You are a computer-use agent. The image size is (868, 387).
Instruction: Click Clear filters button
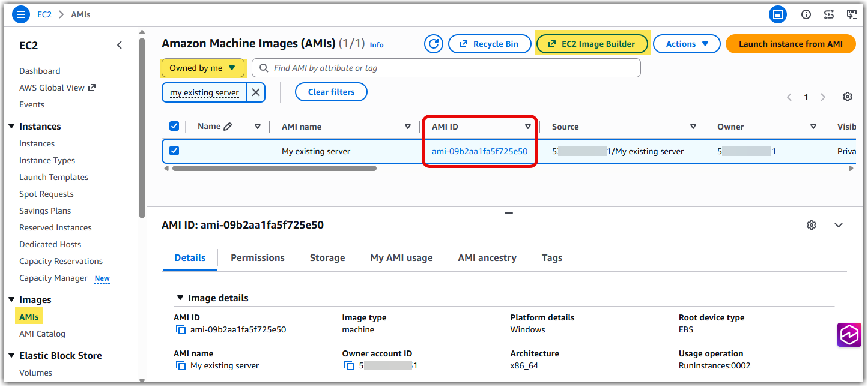(331, 92)
